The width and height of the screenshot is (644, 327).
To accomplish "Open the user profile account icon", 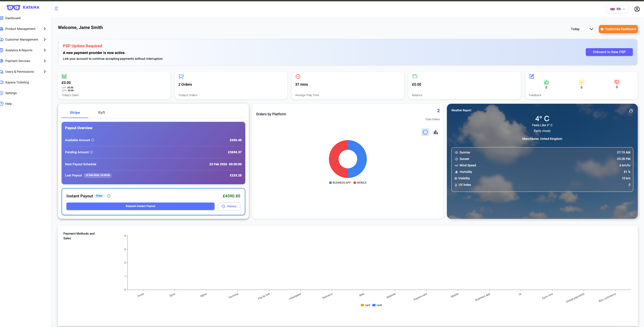I will pyautogui.click(x=637, y=9).
